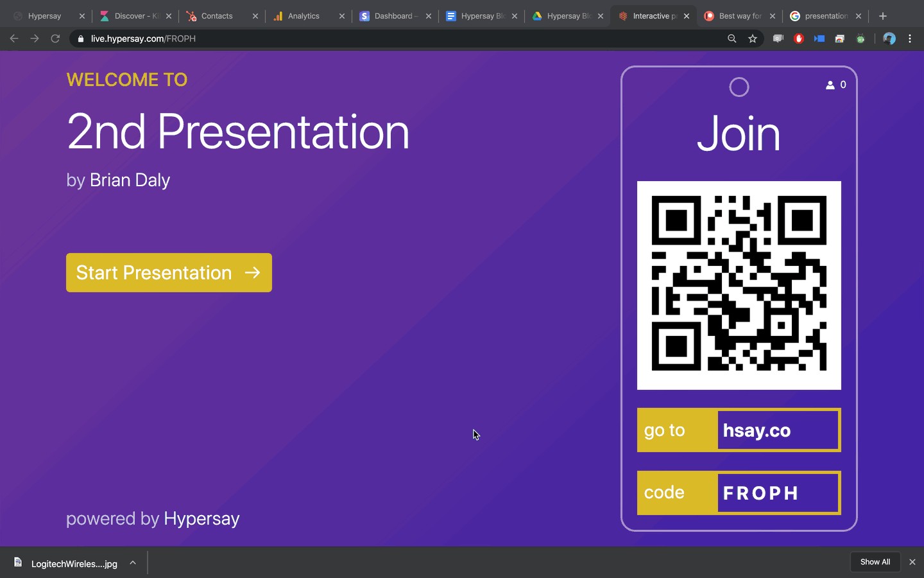Click the QR code image
The width and height of the screenshot is (924, 578).
point(739,285)
